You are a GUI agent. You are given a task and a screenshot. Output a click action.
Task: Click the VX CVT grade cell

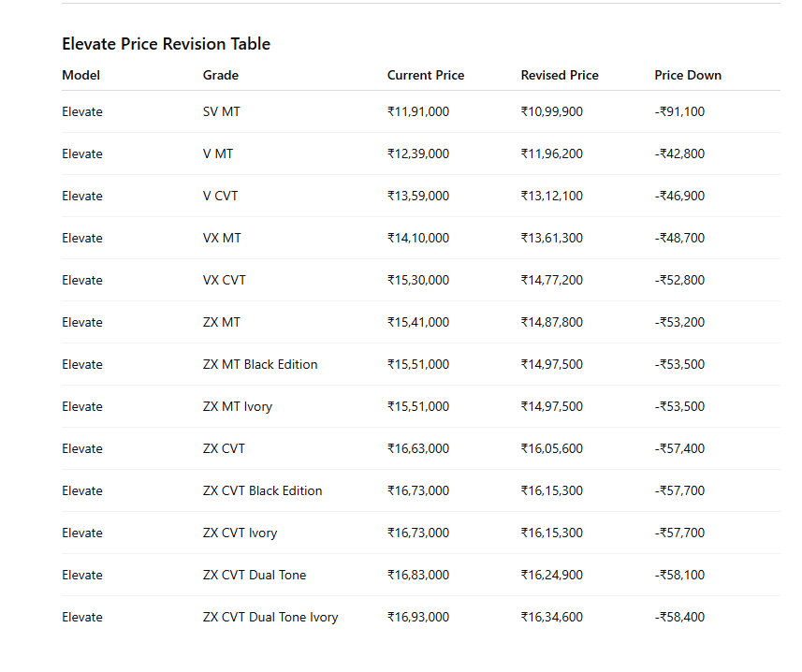point(224,280)
